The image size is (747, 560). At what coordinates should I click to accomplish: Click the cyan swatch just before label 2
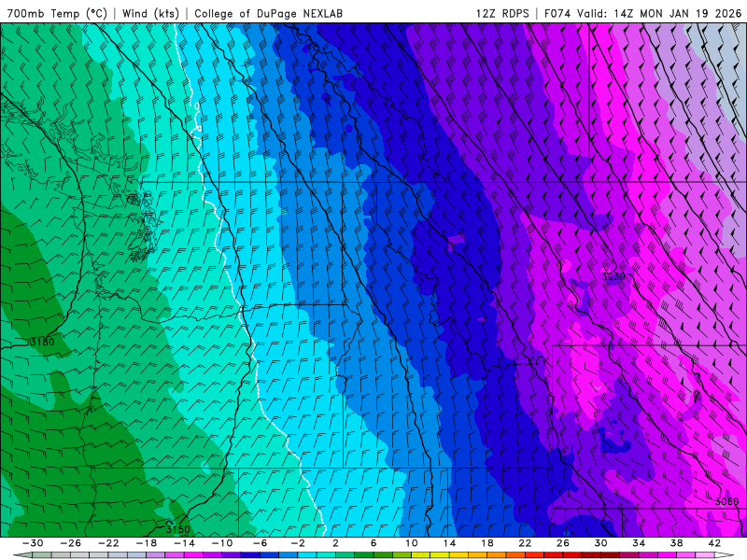click(326, 555)
